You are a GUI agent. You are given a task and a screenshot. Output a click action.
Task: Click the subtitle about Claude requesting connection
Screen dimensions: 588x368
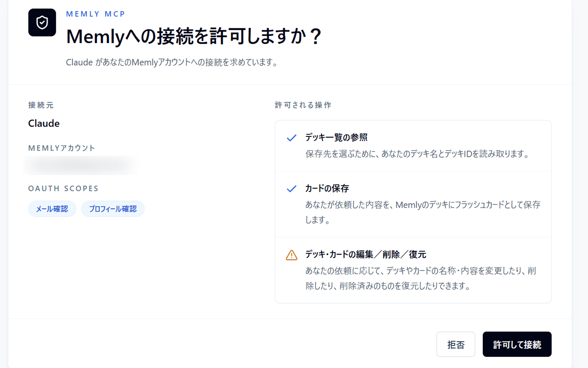pos(172,62)
